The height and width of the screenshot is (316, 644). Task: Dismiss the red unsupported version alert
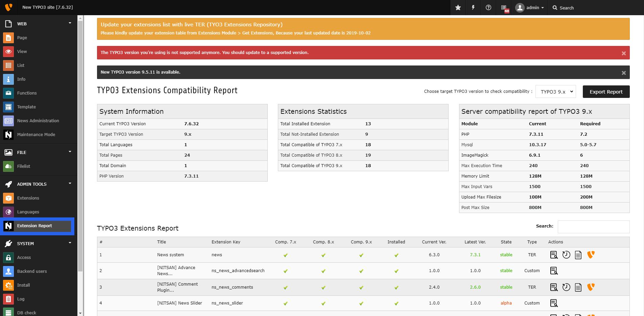point(624,53)
